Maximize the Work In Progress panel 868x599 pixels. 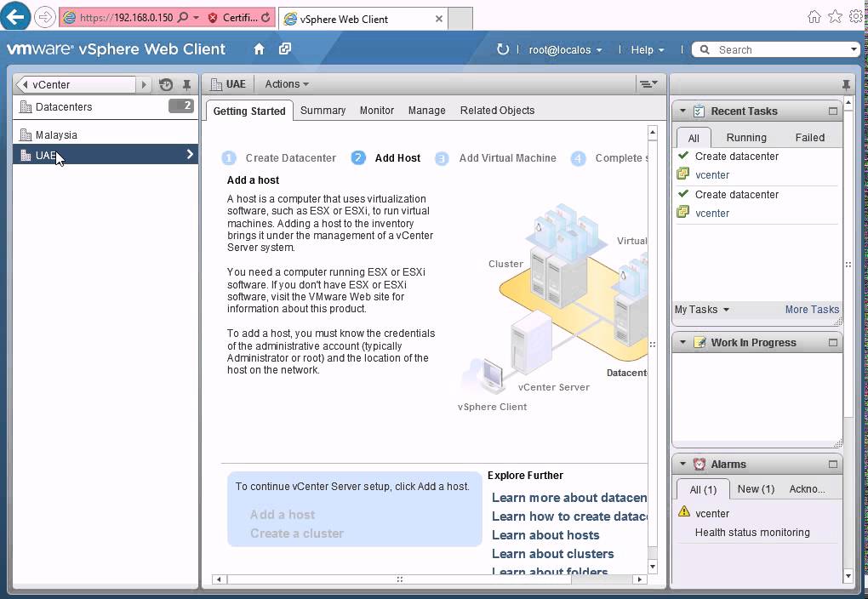tap(832, 342)
